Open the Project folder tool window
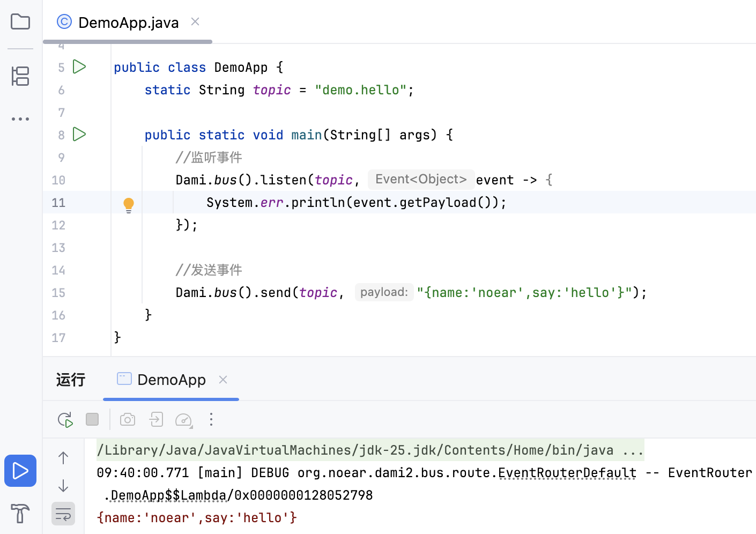Screen dimensions: 756x534 [x=20, y=22]
